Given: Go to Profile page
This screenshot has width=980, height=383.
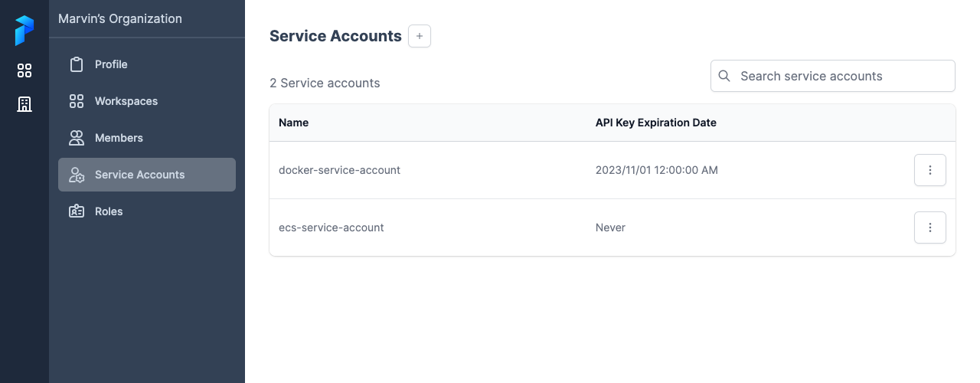Looking at the screenshot, I should [147, 64].
